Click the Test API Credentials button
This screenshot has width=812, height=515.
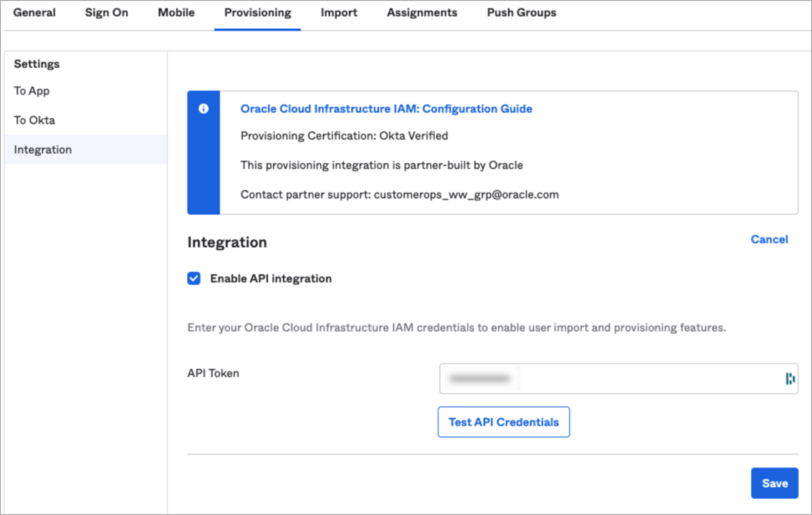coord(503,422)
